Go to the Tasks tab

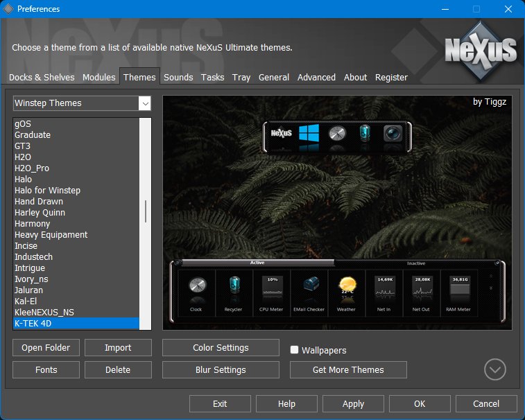point(213,78)
